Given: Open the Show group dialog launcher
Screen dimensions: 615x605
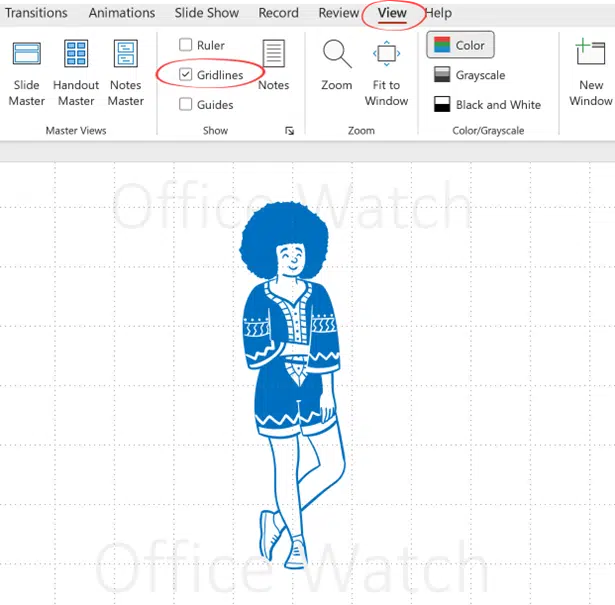Looking at the screenshot, I should (x=289, y=131).
